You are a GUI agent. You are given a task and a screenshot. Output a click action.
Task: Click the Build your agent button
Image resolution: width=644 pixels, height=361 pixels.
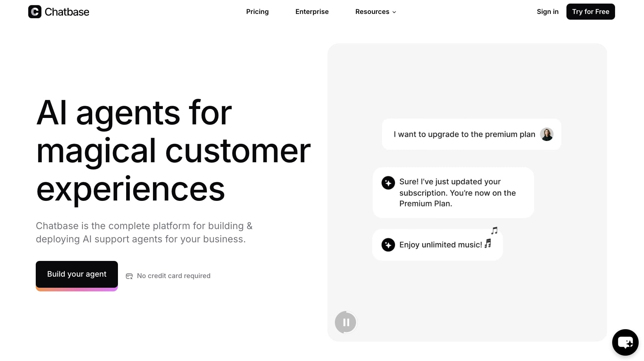[76, 274]
